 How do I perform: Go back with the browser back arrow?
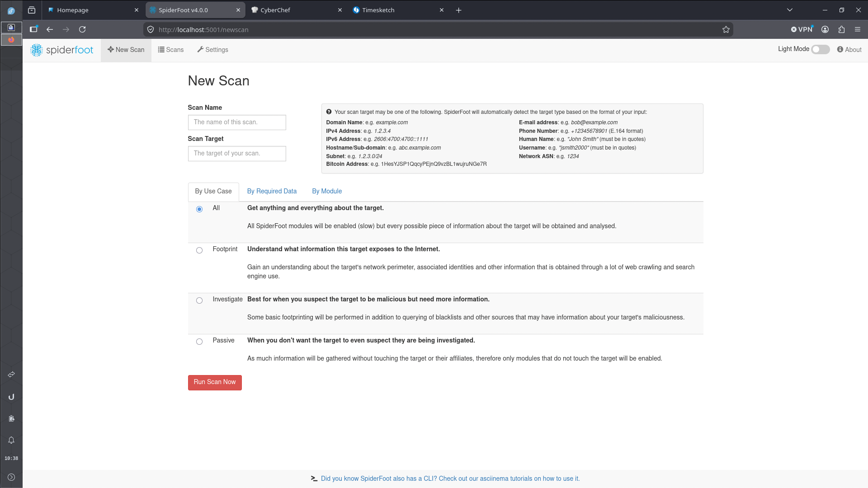point(50,29)
